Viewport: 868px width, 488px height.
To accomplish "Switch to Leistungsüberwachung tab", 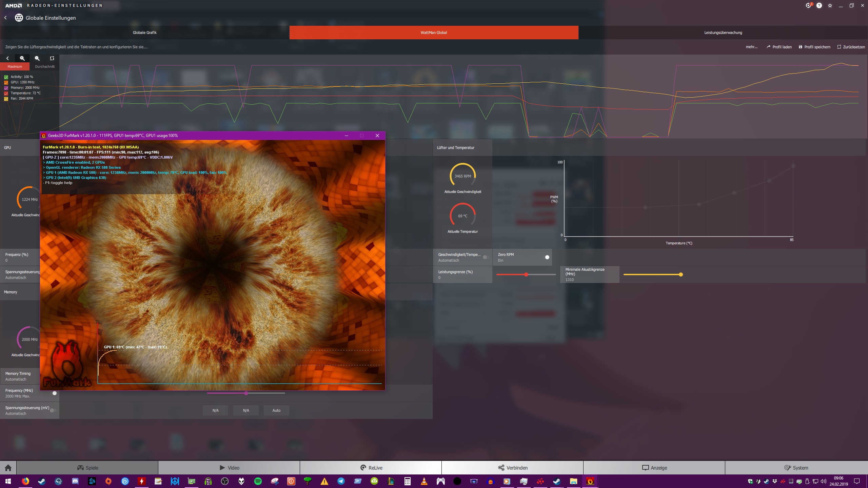I will (723, 33).
